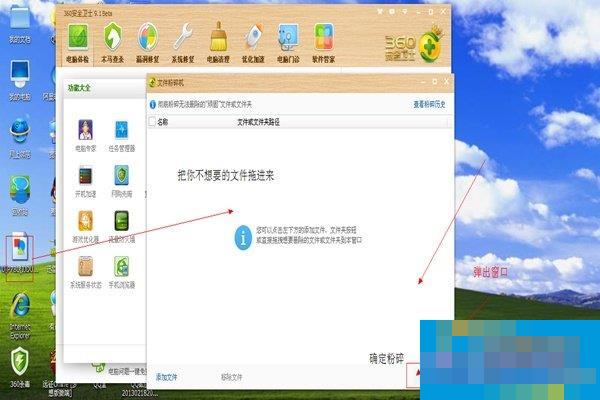
Task: Open 电脑清理 broom icon
Action: [218, 43]
